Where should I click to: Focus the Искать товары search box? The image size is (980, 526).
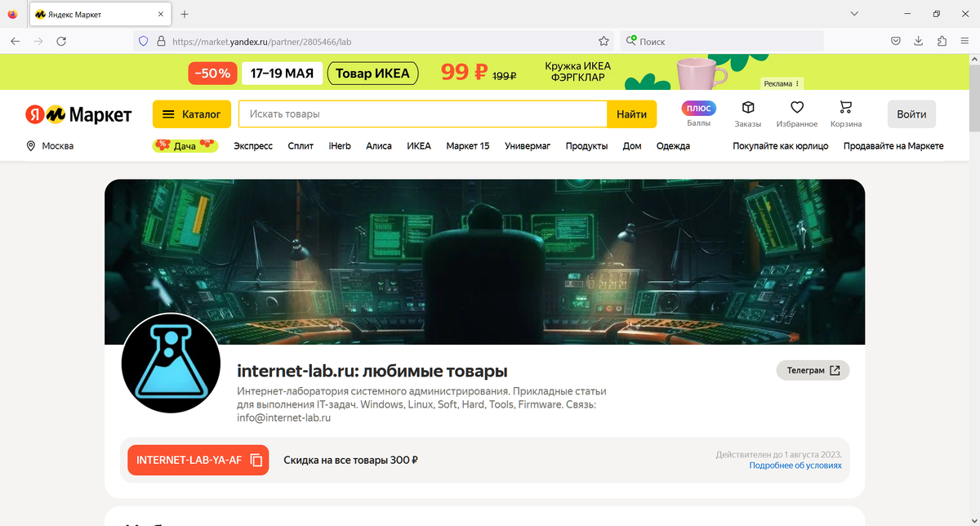click(423, 114)
